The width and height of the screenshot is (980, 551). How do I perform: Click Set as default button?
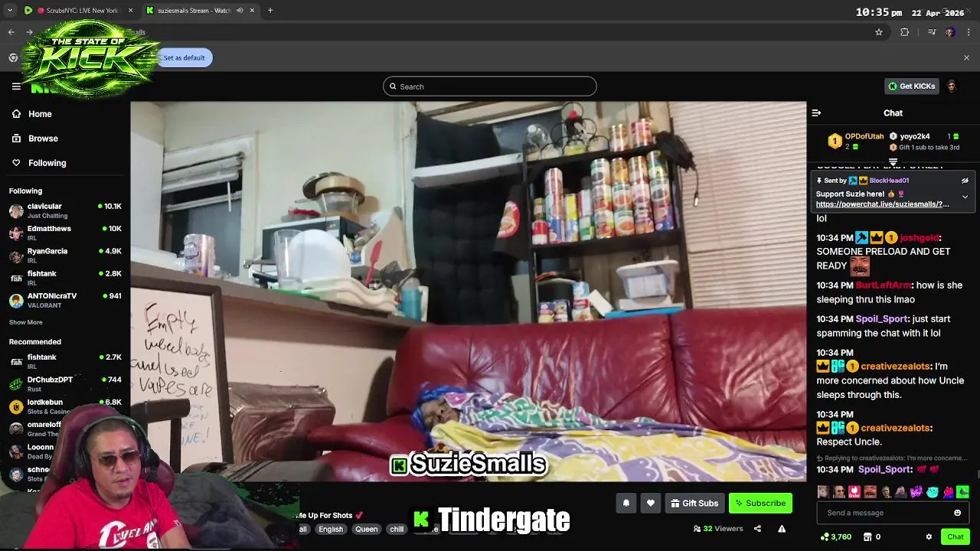tap(184, 57)
